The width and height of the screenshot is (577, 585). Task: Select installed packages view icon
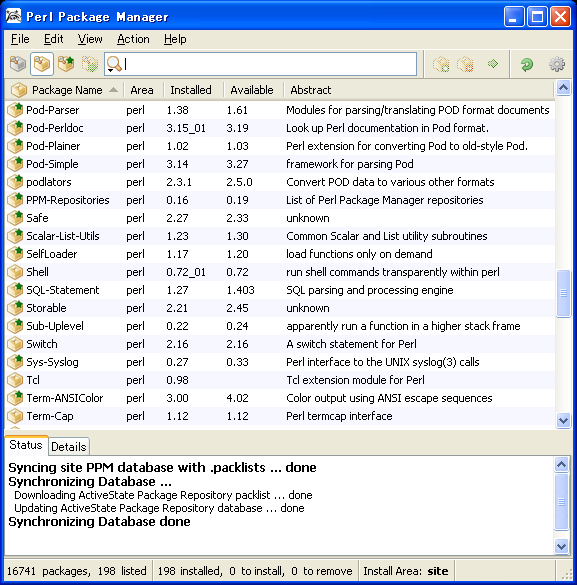42,64
